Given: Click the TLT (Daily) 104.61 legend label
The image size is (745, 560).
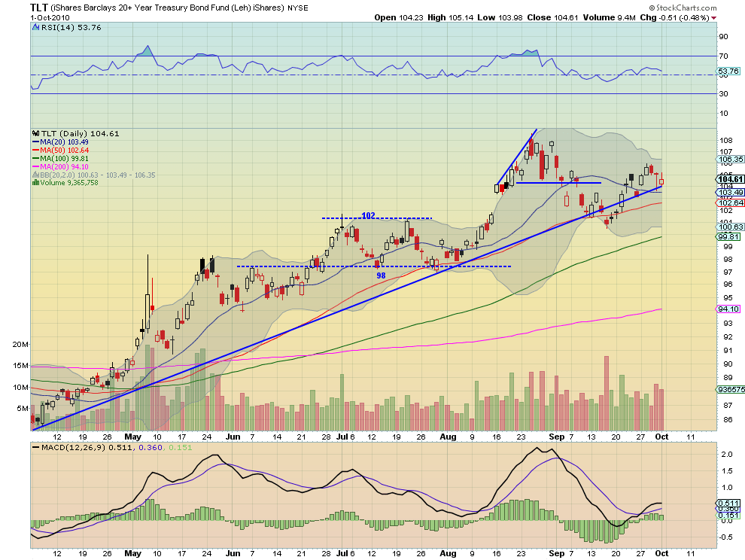Looking at the screenshot, I should (x=80, y=133).
